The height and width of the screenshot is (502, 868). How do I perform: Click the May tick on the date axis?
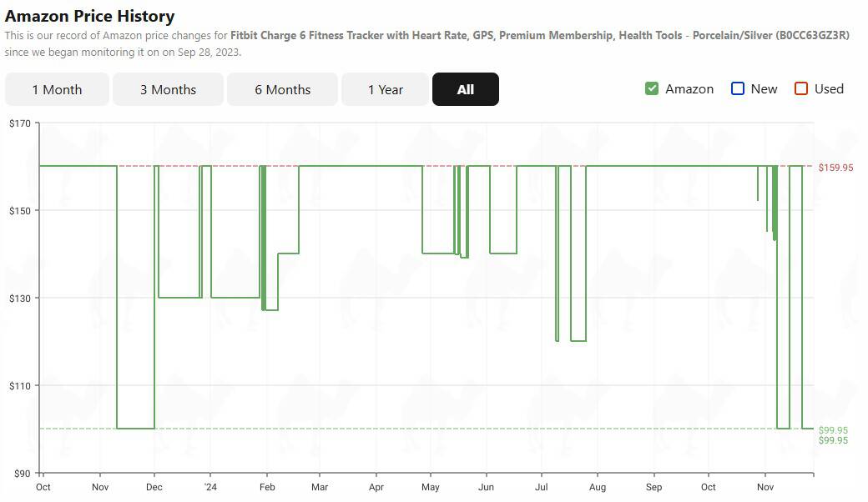click(x=431, y=487)
